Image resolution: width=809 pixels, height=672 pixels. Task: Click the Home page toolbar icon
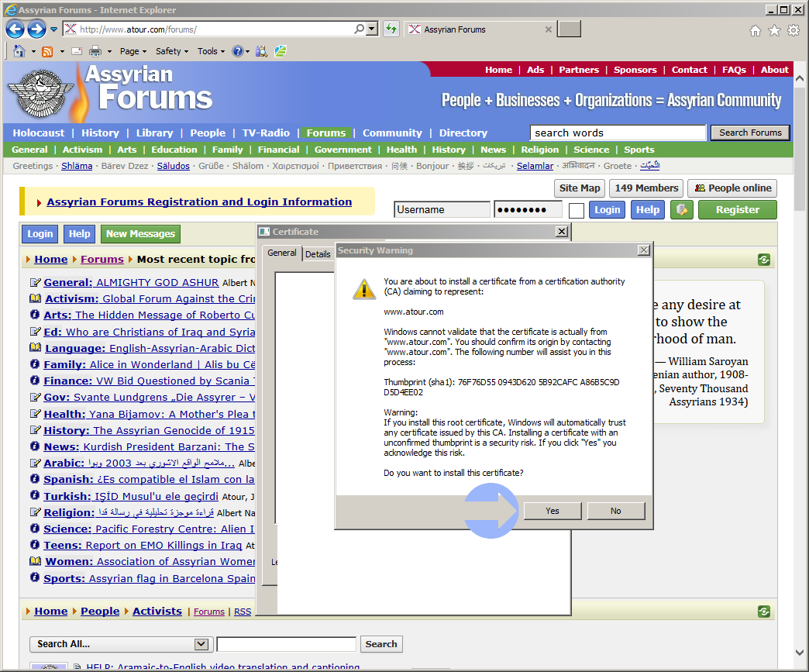(x=19, y=51)
